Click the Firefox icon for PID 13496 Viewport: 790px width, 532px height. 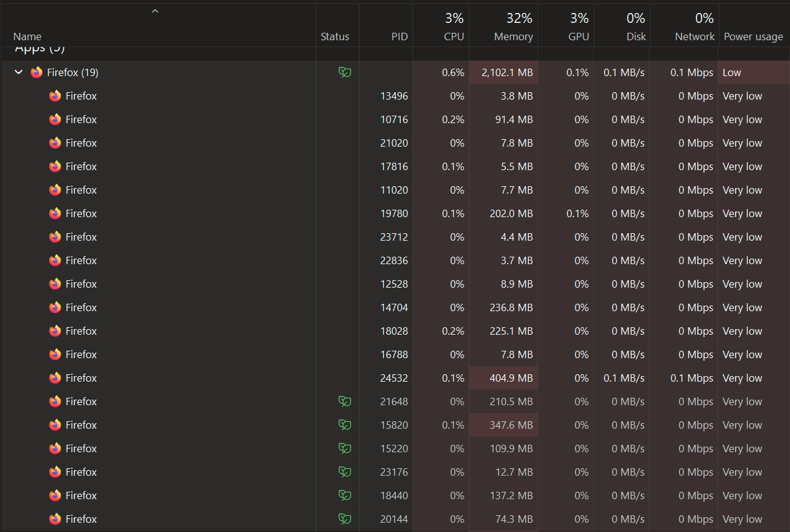pyautogui.click(x=55, y=96)
